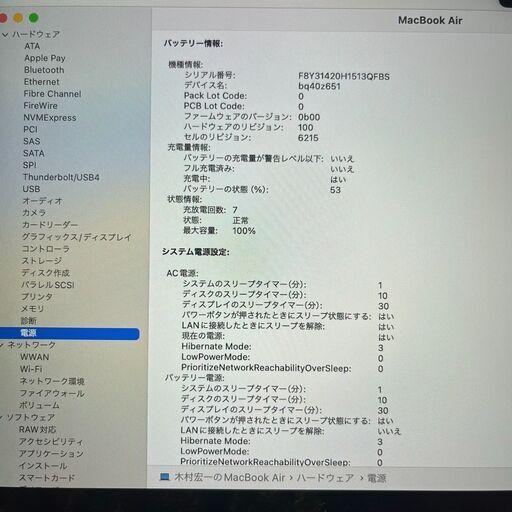Click cell revision value 6215
512x512 pixels.
pyautogui.click(x=308, y=138)
